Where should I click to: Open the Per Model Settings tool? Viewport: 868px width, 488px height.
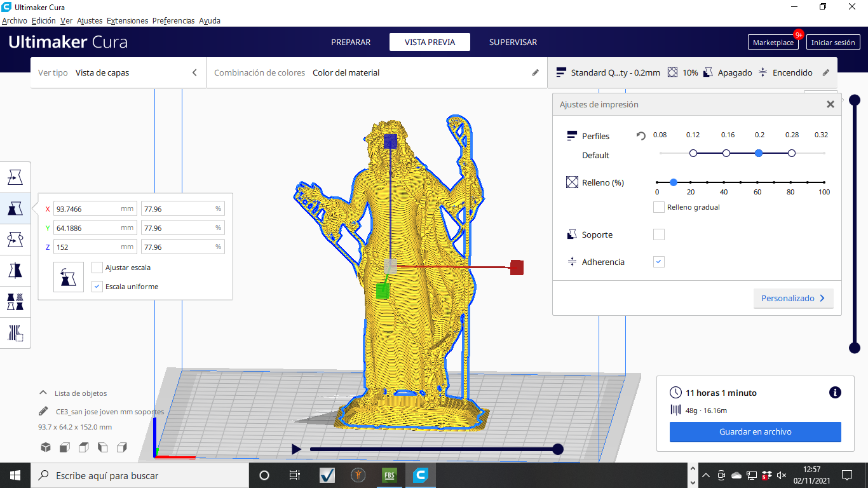pyautogui.click(x=15, y=301)
